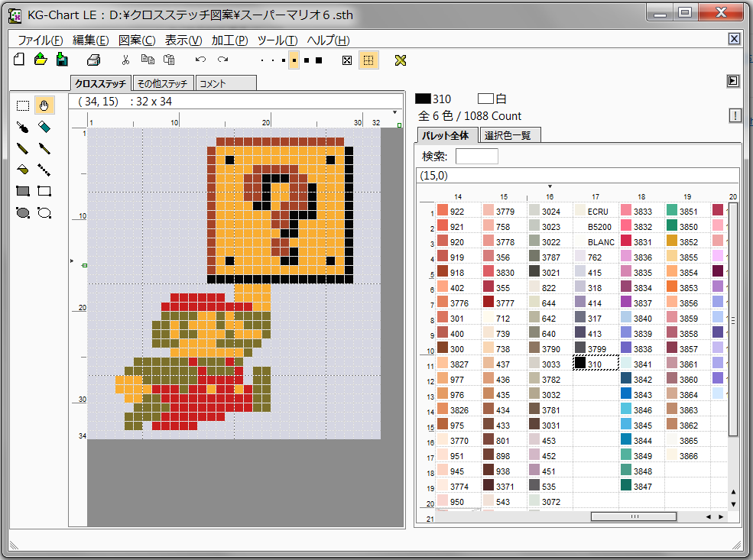
Task: Select the ECRU palette entry
Action: click(x=595, y=211)
